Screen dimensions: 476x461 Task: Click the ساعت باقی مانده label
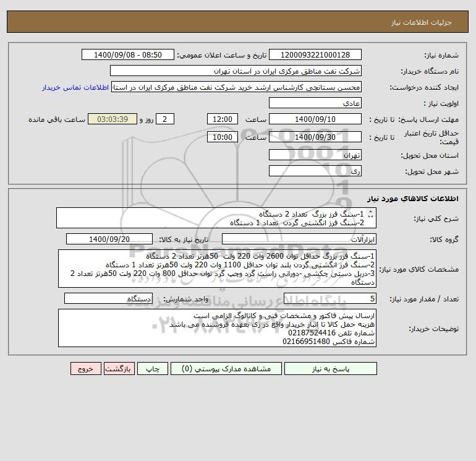coord(57,119)
